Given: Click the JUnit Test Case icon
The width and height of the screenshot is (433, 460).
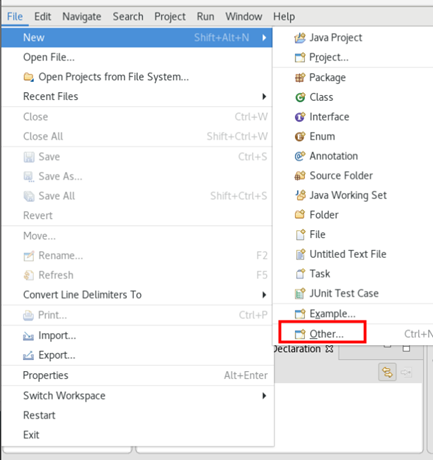Looking at the screenshot, I should click(x=300, y=293).
